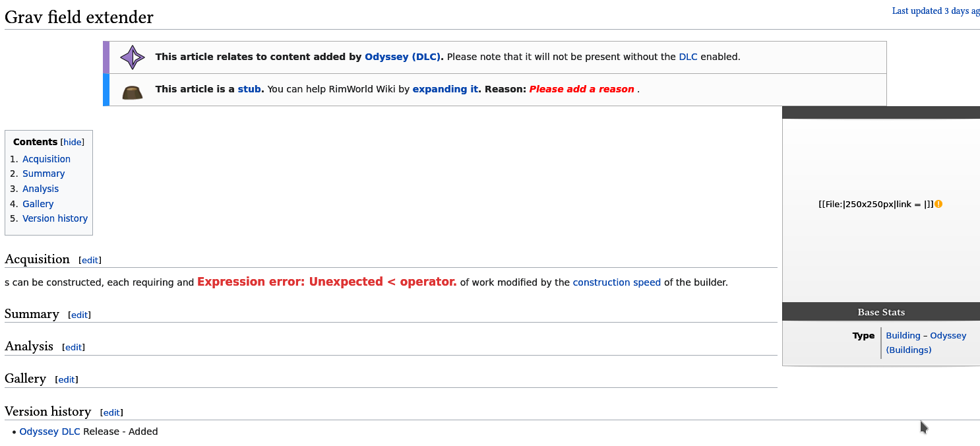The width and height of the screenshot is (980, 446).
Task: Open the construction speed link
Action: point(617,282)
